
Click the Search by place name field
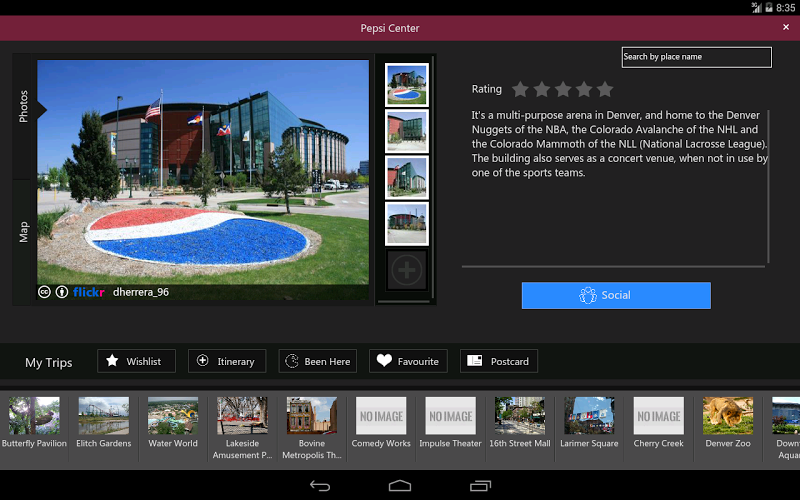[696, 57]
